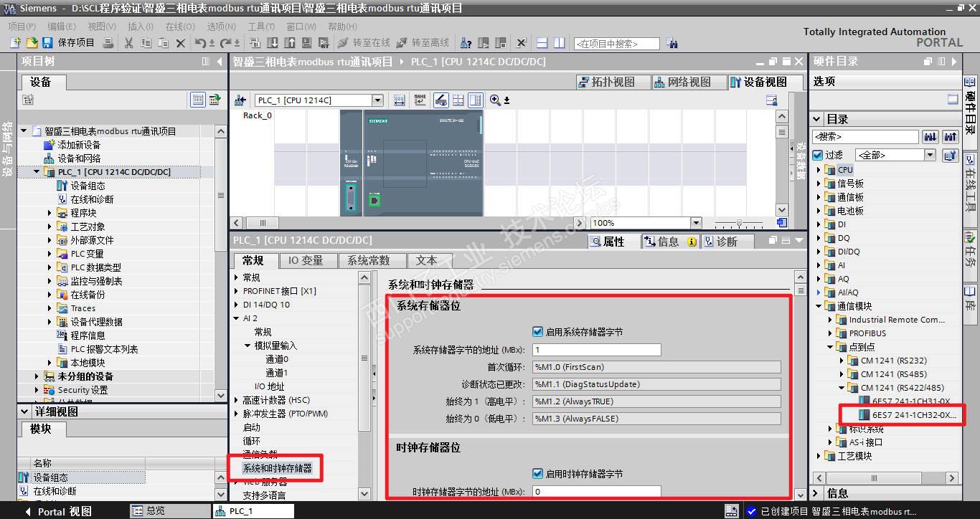Click the device view zoom slider
Screen dimensions: 980x519
click(x=740, y=223)
